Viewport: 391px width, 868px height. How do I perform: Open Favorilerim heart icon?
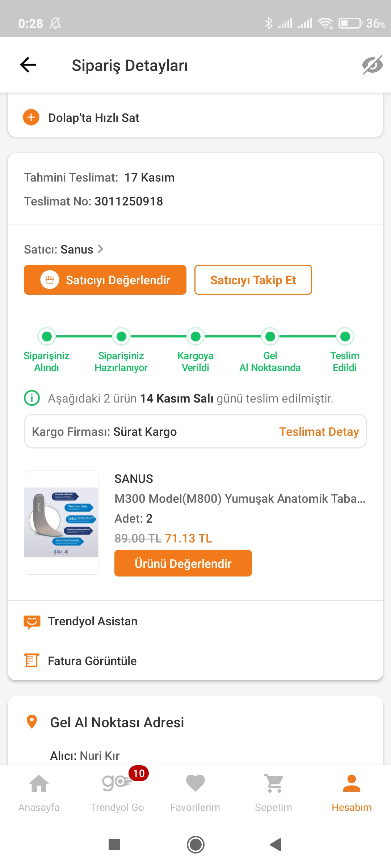point(195,784)
